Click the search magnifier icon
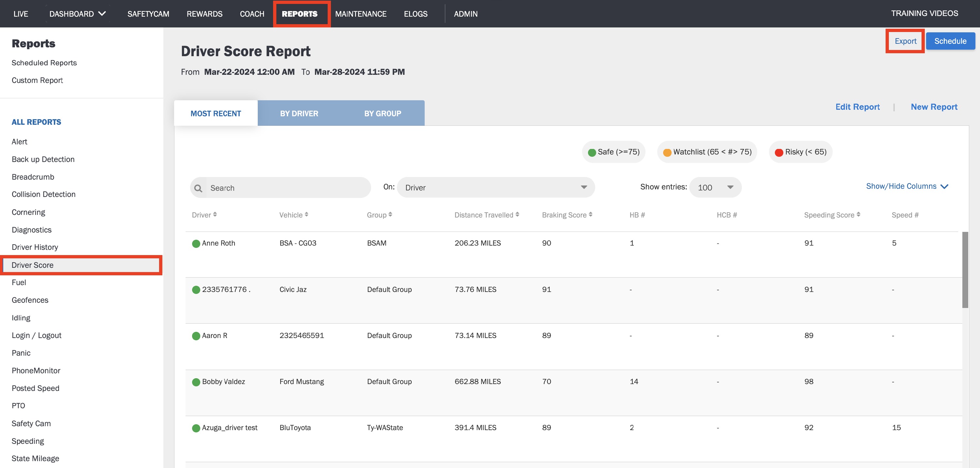This screenshot has width=980, height=468. [x=198, y=188]
